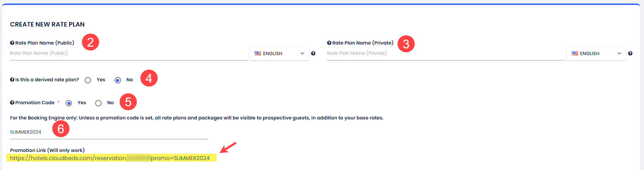Click help icon beside Promotion Code label
This screenshot has width=644, height=170.
(x=12, y=102)
